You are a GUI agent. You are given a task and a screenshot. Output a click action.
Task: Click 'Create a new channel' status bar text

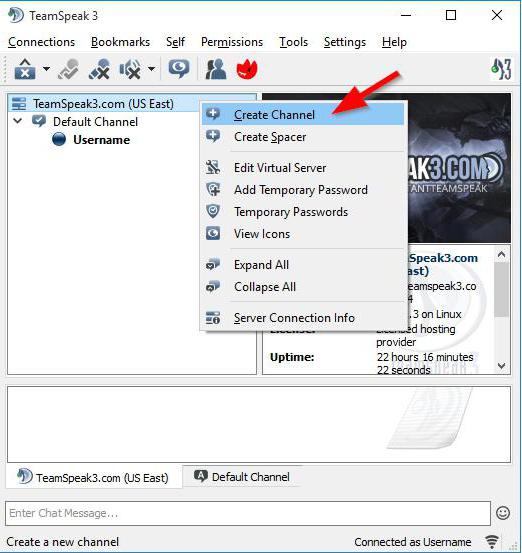coord(62,542)
